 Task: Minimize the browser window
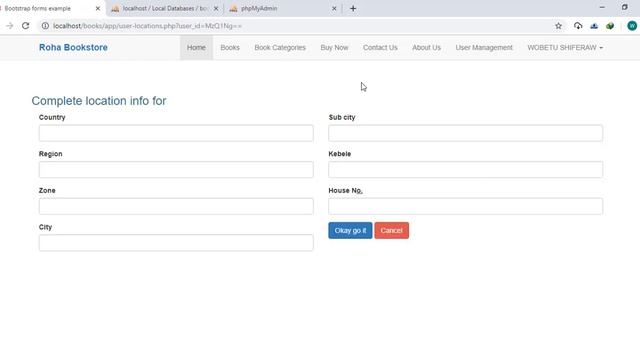tap(602, 7)
